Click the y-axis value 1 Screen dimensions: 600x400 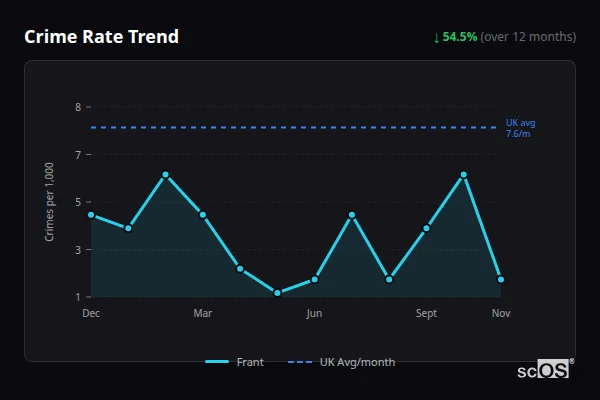click(78, 297)
